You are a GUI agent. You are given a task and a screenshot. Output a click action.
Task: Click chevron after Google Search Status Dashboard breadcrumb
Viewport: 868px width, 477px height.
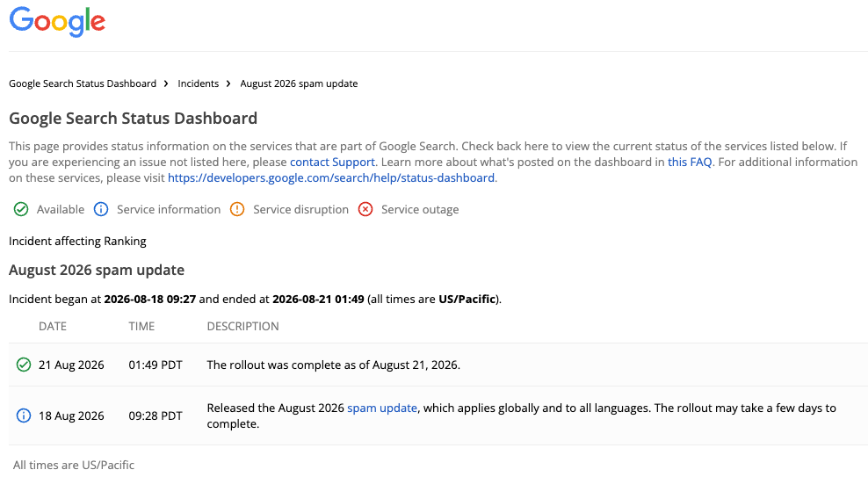pyautogui.click(x=165, y=83)
